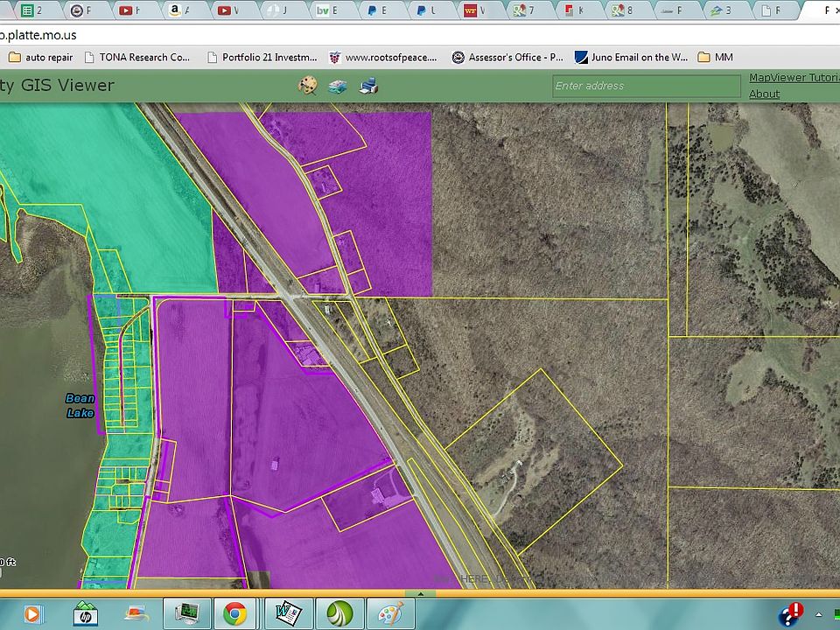Open the MapViewer Tutorial link
This screenshot has width=840, height=630.
coord(794,78)
